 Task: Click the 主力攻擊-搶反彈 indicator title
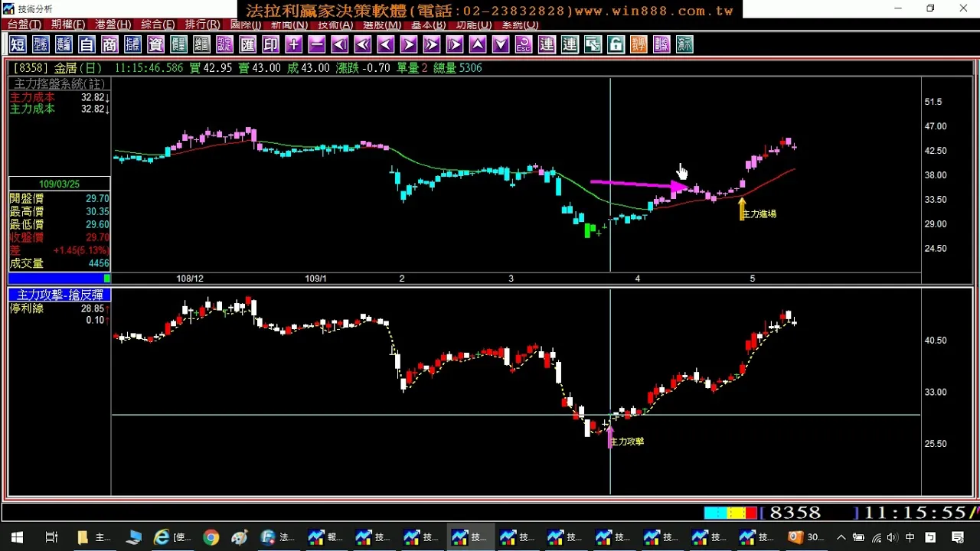tap(60, 295)
